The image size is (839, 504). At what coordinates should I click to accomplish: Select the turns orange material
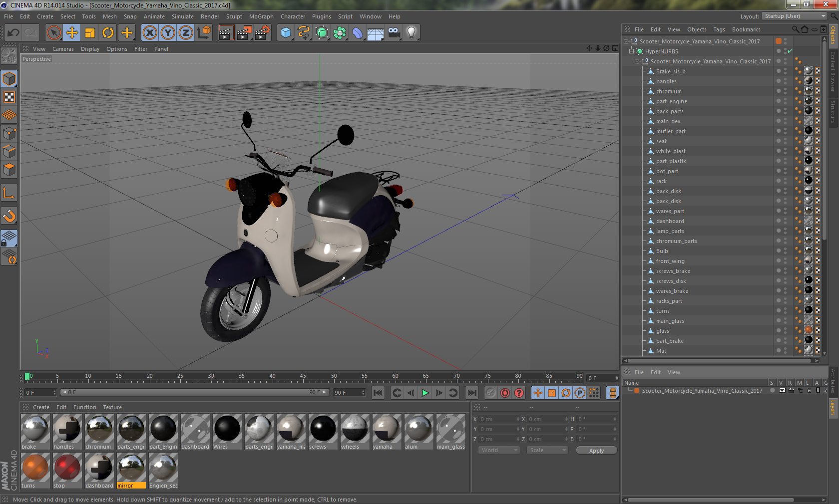[35, 470]
